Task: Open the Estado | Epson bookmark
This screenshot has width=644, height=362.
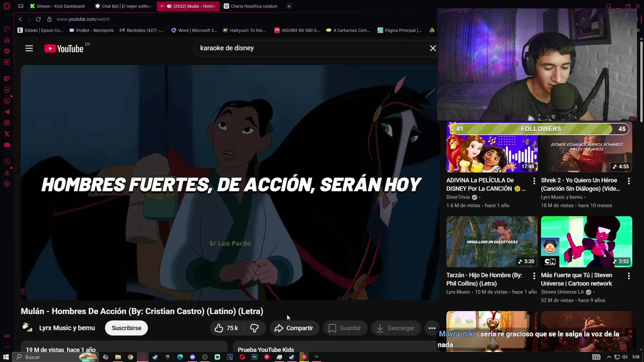Action: (40, 30)
